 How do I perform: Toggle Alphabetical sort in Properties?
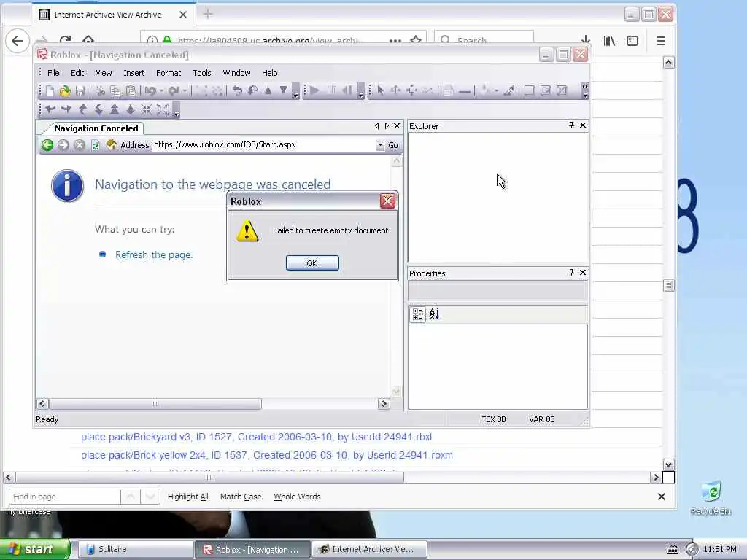coord(435,314)
